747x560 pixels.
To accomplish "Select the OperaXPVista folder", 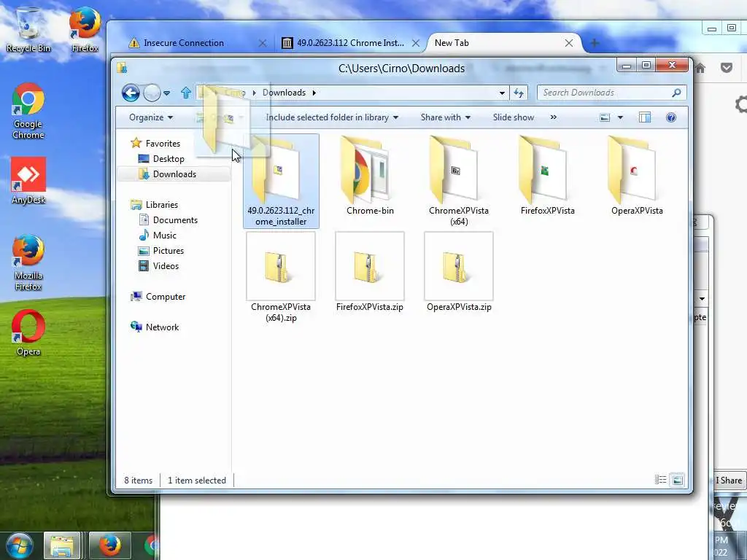I will point(637,175).
